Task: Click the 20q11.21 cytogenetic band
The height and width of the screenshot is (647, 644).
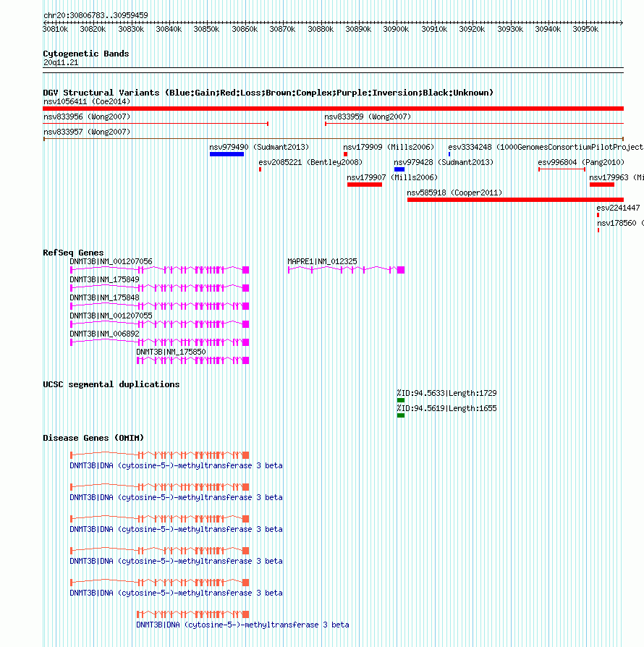Action: 61,63
